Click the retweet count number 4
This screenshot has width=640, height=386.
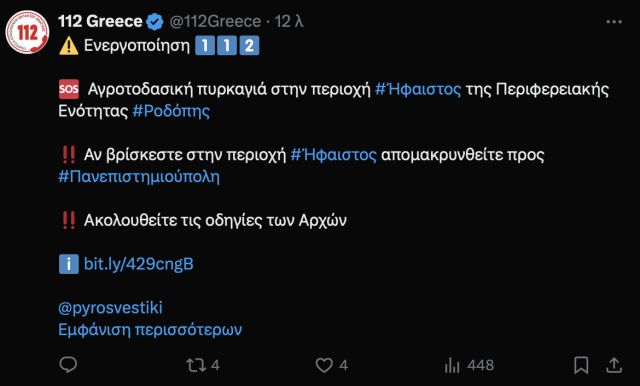216,365
